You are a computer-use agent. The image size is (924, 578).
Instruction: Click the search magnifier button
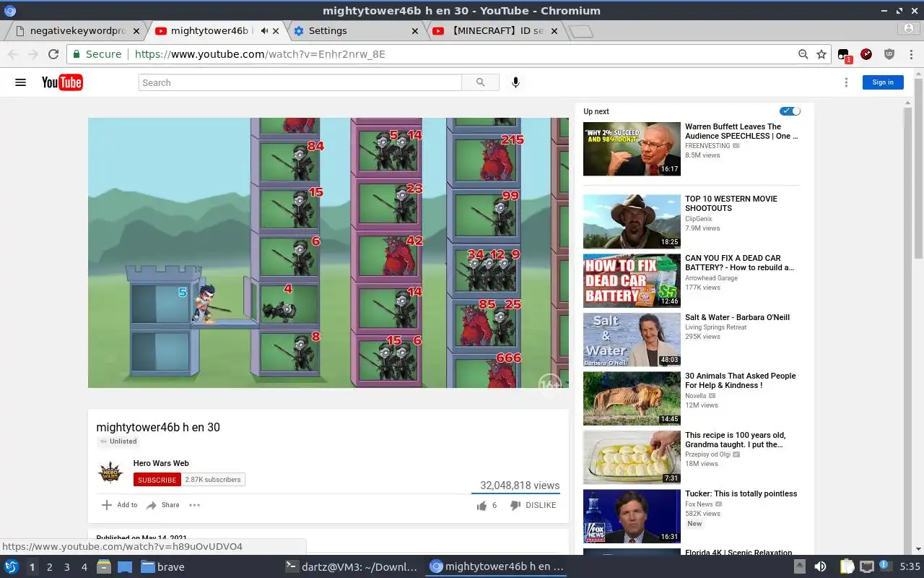[x=481, y=82]
